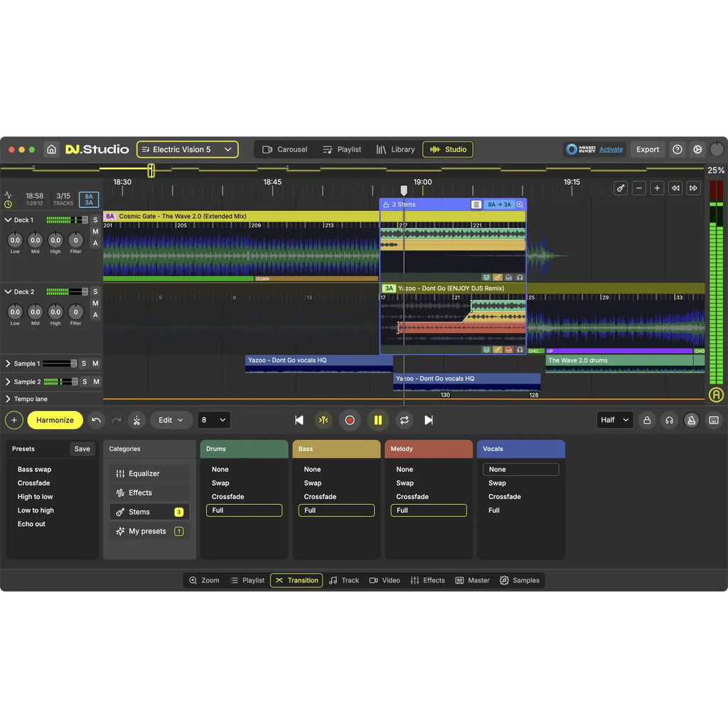The image size is (728, 728).
Task: Skip to next track
Action: (x=429, y=420)
